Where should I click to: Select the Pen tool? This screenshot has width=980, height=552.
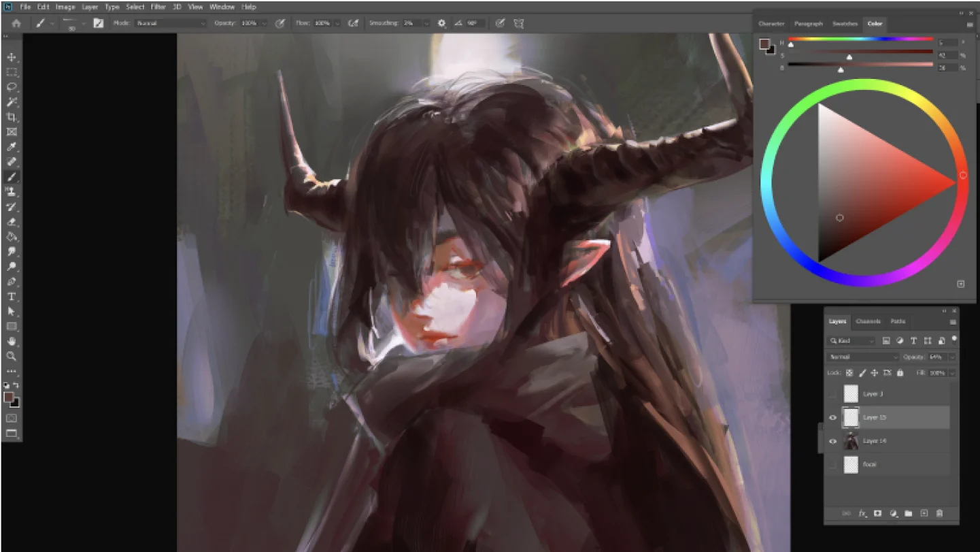coord(12,282)
